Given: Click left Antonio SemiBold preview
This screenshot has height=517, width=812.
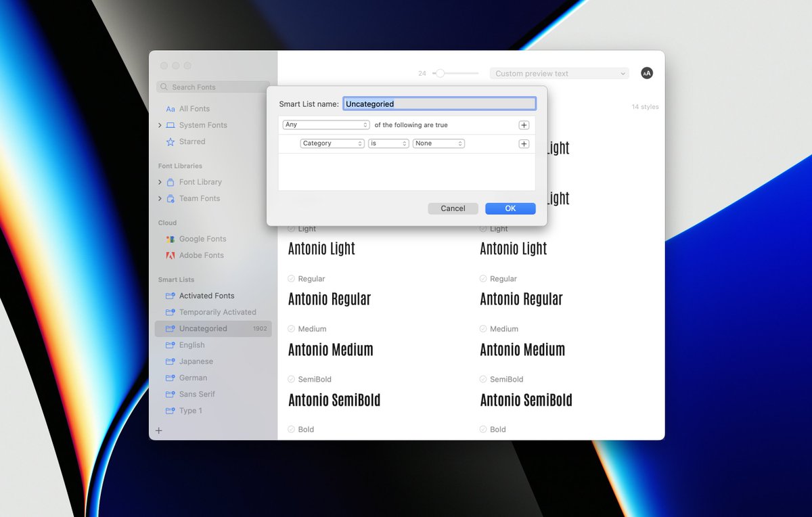Looking at the screenshot, I should 334,400.
